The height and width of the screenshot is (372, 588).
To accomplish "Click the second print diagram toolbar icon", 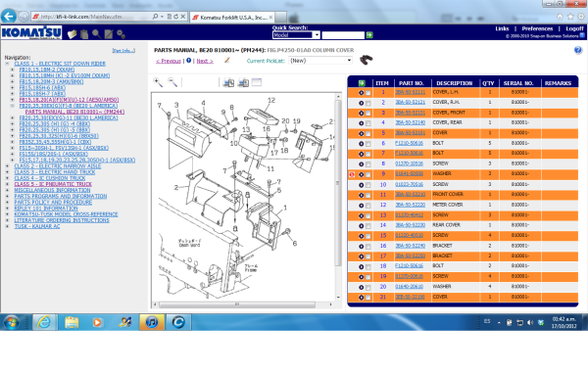I will [x=243, y=82].
